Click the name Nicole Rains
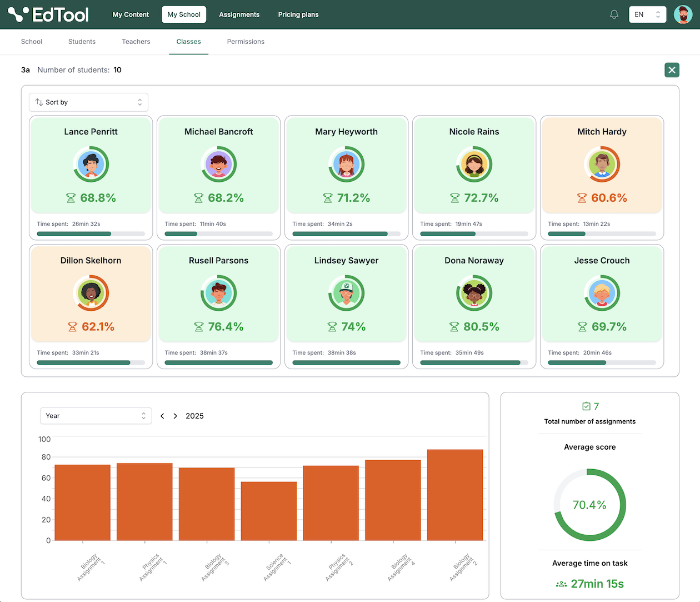The height and width of the screenshot is (602, 700). 474,132
